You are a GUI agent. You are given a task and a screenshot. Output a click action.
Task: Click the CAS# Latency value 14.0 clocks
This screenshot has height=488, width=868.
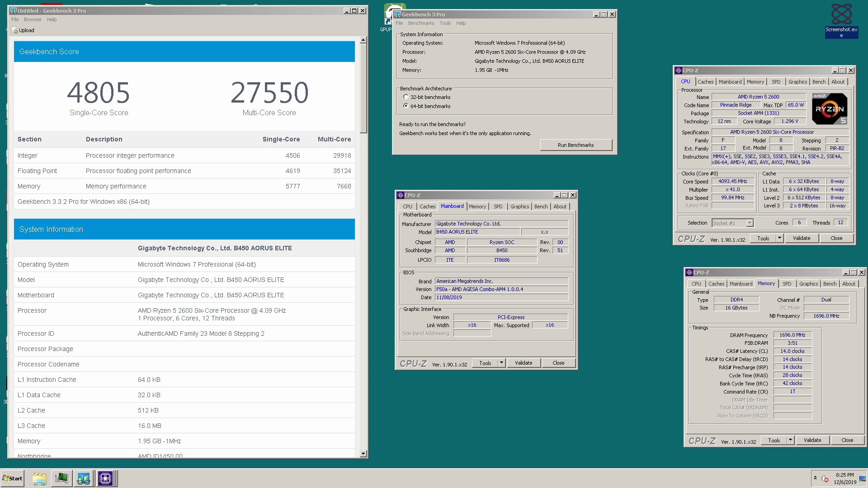pyautogui.click(x=793, y=351)
